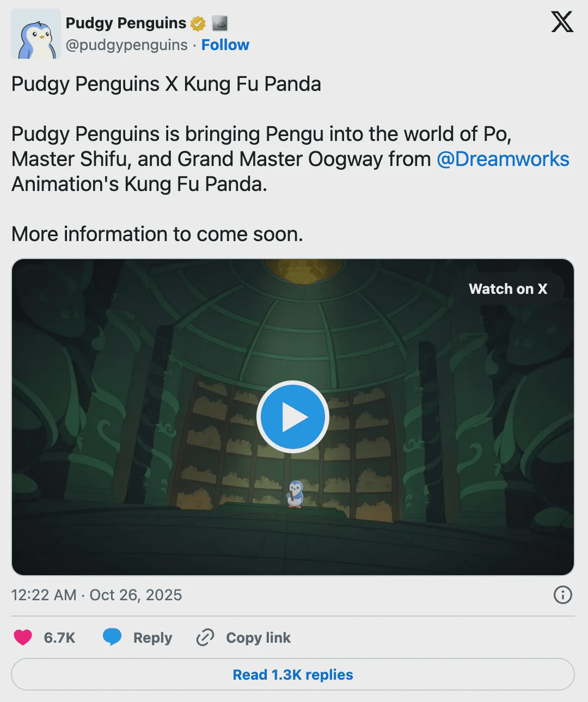Open the @Dreamworks mention link
Image resolution: width=588 pixels, height=702 pixels.
click(x=503, y=159)
